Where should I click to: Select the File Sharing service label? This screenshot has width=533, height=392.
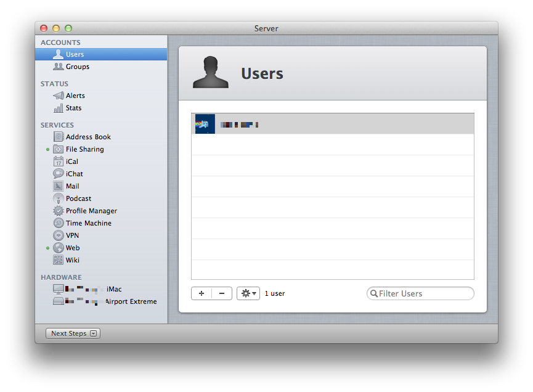[x=85, y=149]
